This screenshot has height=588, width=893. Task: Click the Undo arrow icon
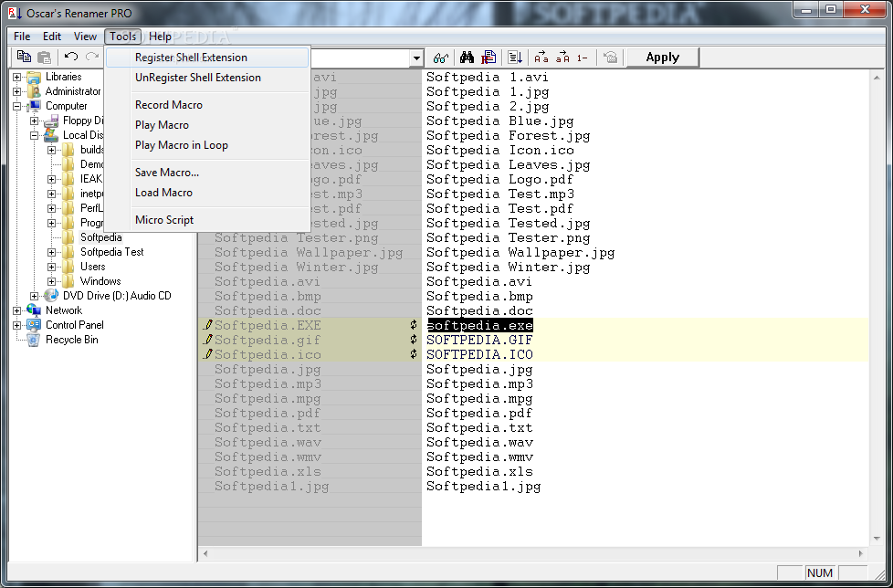(x=71, y=57)
